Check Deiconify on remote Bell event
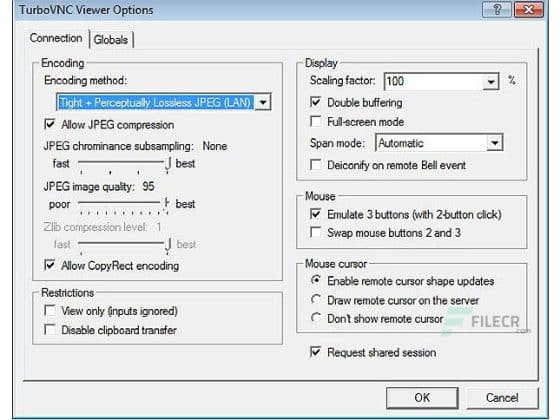 [x=316, y=165]
